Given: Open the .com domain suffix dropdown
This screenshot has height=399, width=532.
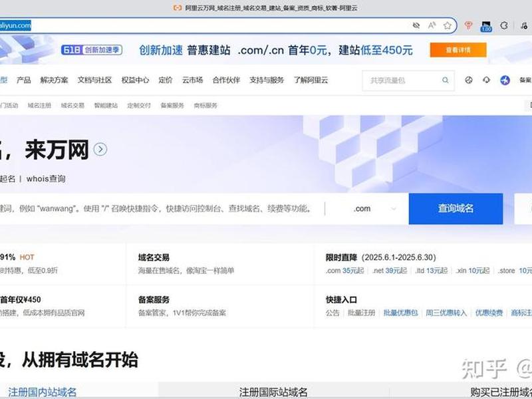Looking at the screenshot, I should click(374, 209).
